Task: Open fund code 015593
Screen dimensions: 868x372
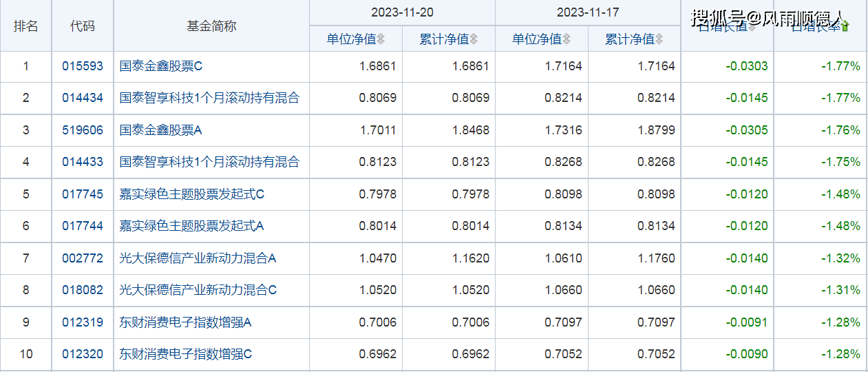Action: (83, 67)
